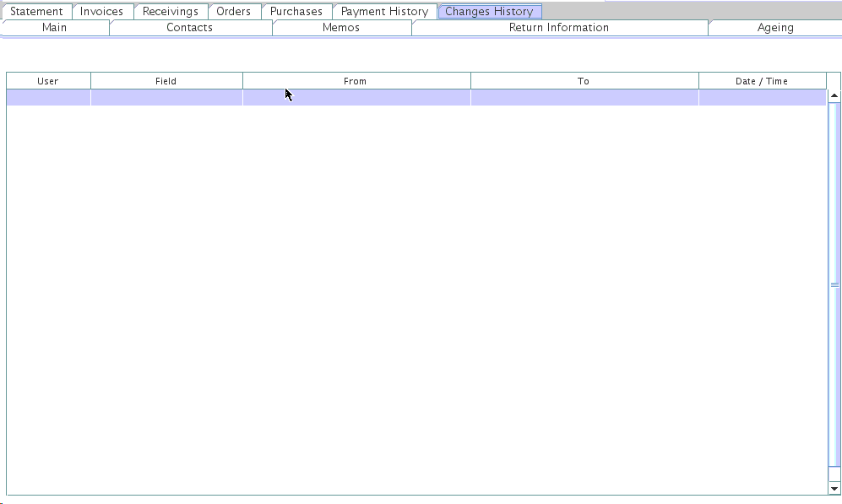This screenshot has height=504, width=842.
Task: Click the Date / Time column header
Action: pos(762,81)
